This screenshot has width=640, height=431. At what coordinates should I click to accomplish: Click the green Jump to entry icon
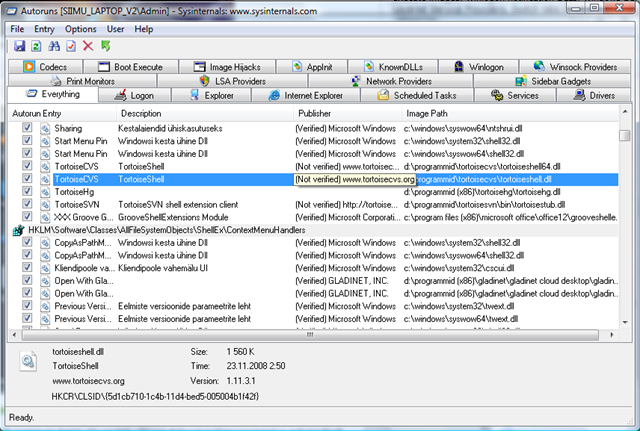[x=105, y=46]
